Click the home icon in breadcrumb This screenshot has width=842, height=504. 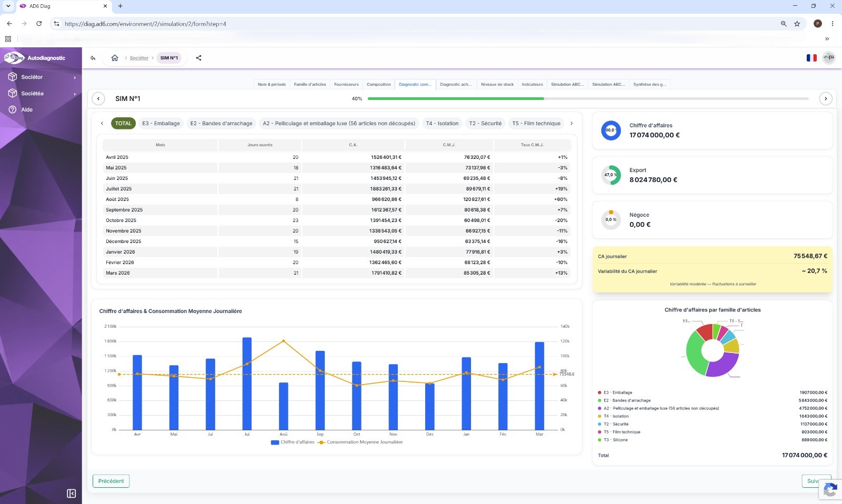(115, 58)
